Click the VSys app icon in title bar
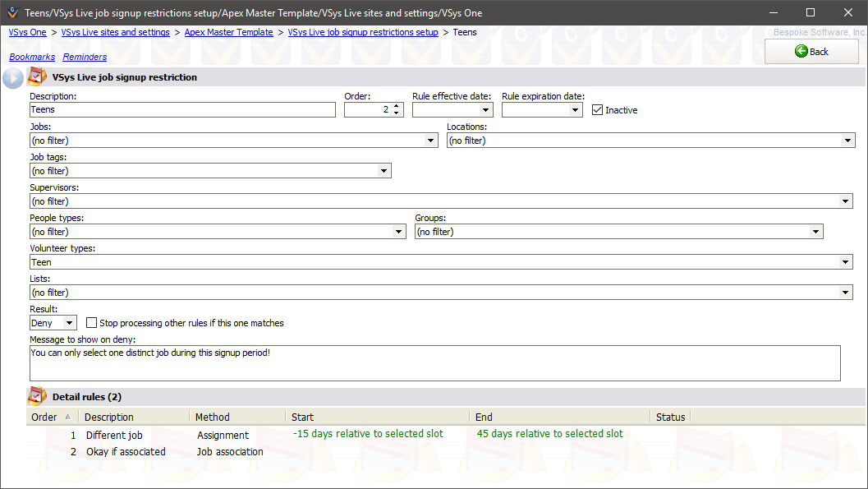Screen dimensions: 868x489 11,12
